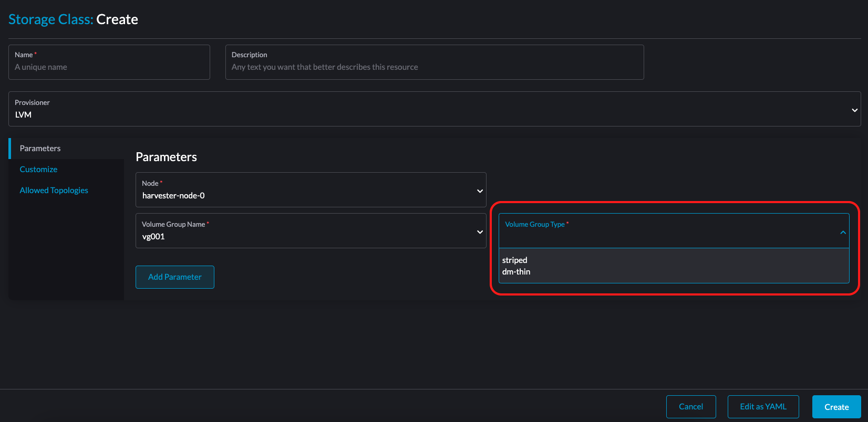Collapse Volume Group Type using the up chevron
Screen dimensions: 868x422
point(843,232)
